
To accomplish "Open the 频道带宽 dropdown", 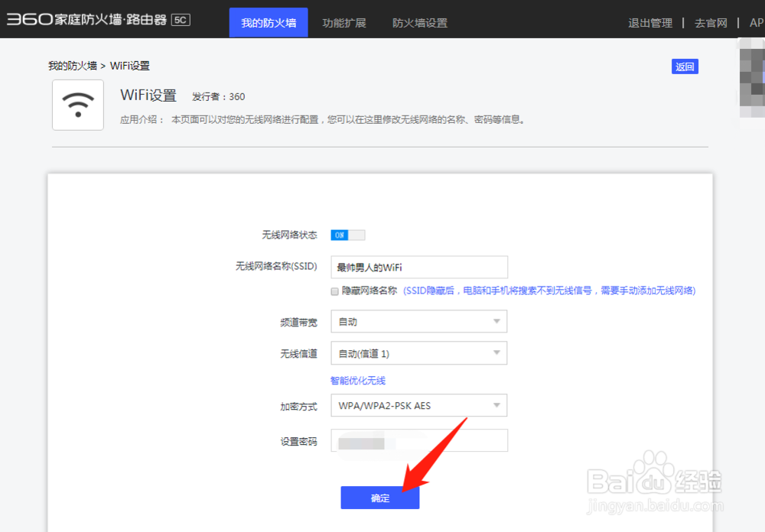I will tap(418, 321).
